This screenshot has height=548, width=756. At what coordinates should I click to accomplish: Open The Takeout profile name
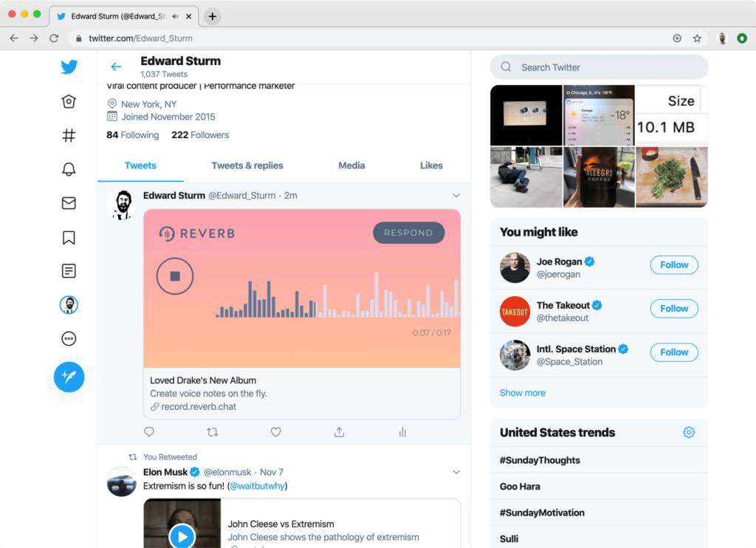point(563,305)
